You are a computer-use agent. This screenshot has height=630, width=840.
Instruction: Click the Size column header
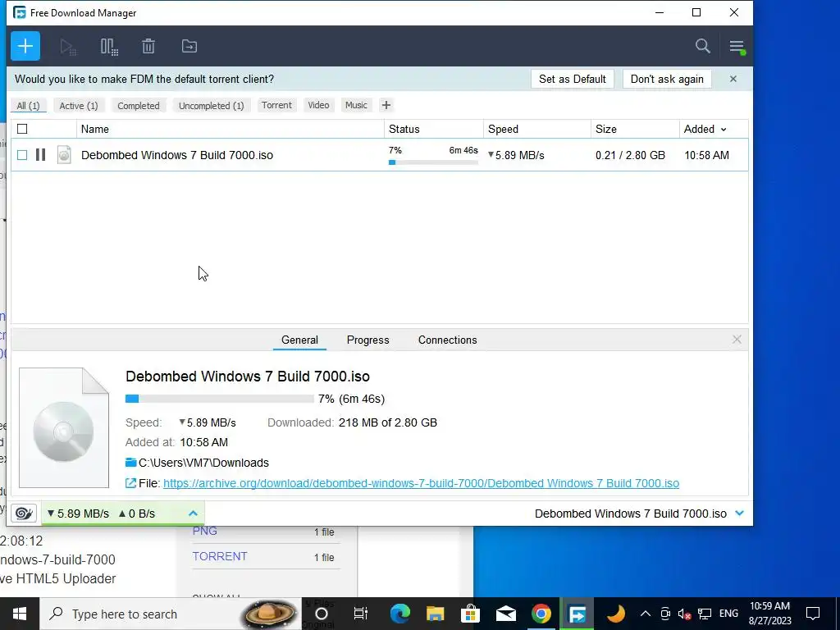coord(636,129)
